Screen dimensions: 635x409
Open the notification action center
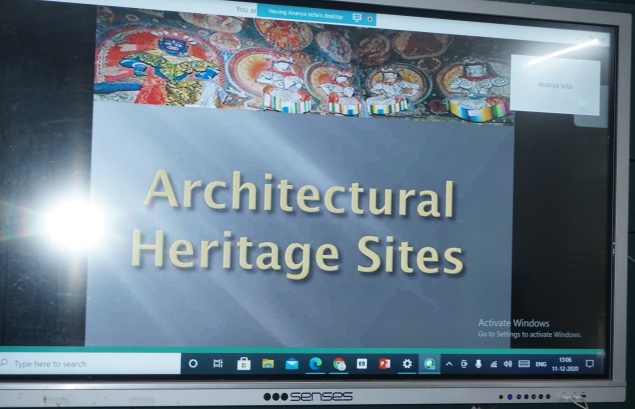pyautogui.click(x=590, y=364)
